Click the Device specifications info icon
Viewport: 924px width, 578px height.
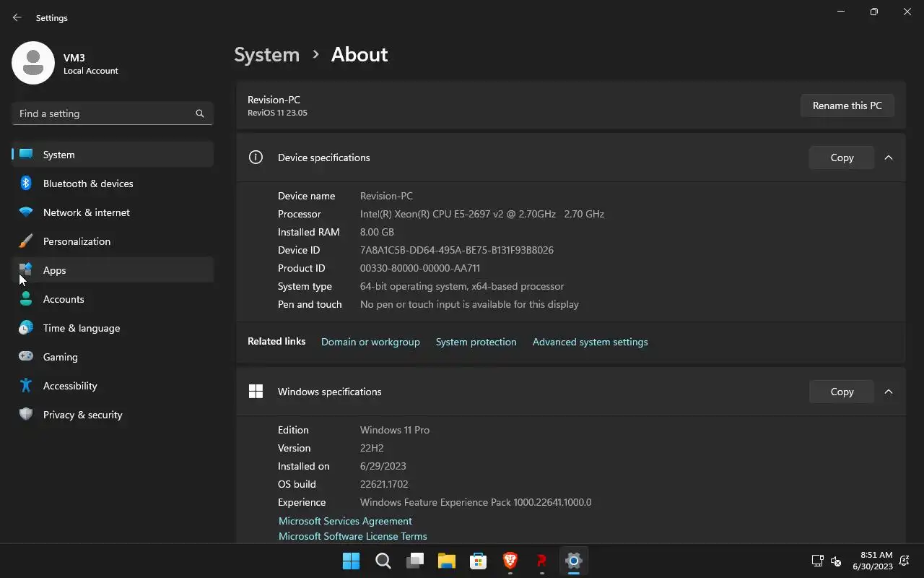(256, 157)
